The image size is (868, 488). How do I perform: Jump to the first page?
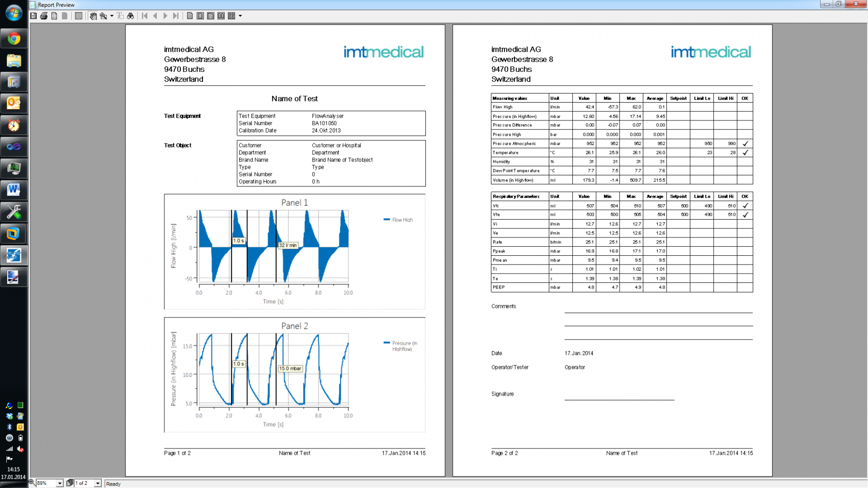pos(144,16)
